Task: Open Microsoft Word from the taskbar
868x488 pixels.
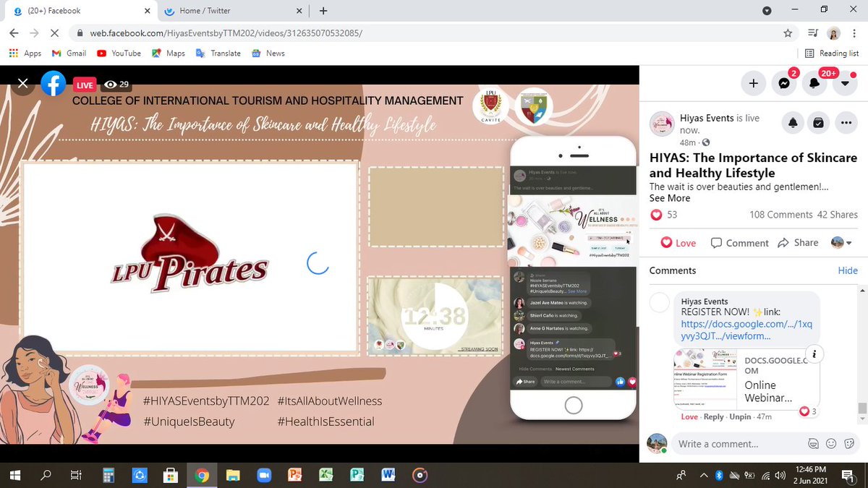Action: coord(388,475)
